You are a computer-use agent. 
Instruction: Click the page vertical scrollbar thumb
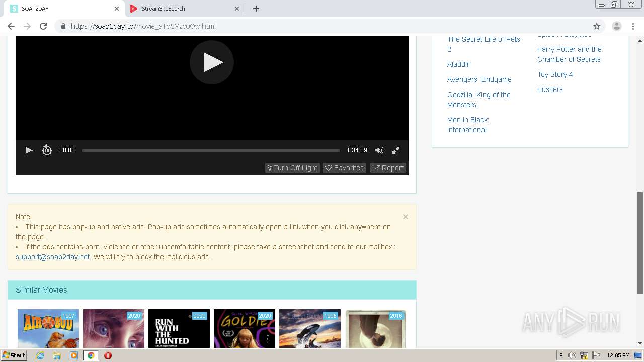pyautogui.click(x=640, y=242)
